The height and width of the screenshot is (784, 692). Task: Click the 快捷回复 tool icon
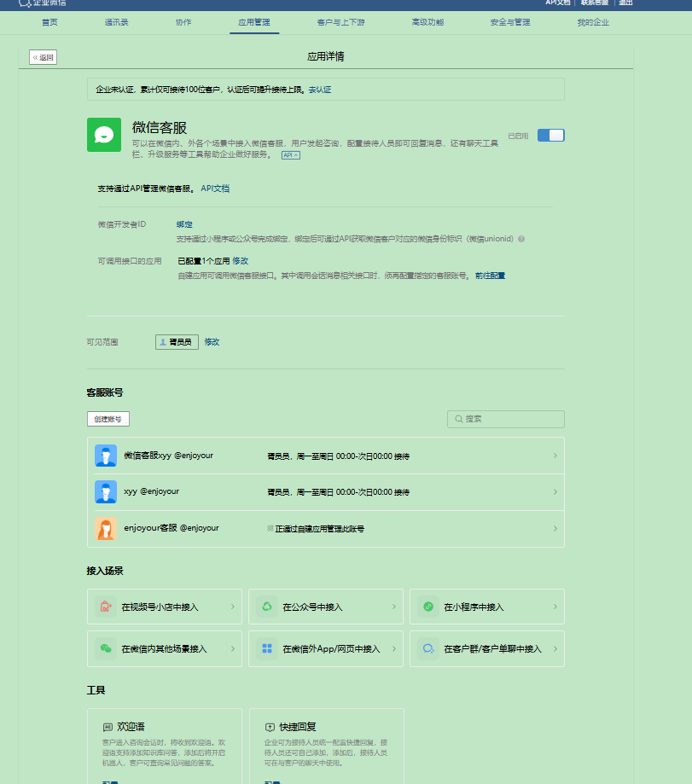coord(270,727)
